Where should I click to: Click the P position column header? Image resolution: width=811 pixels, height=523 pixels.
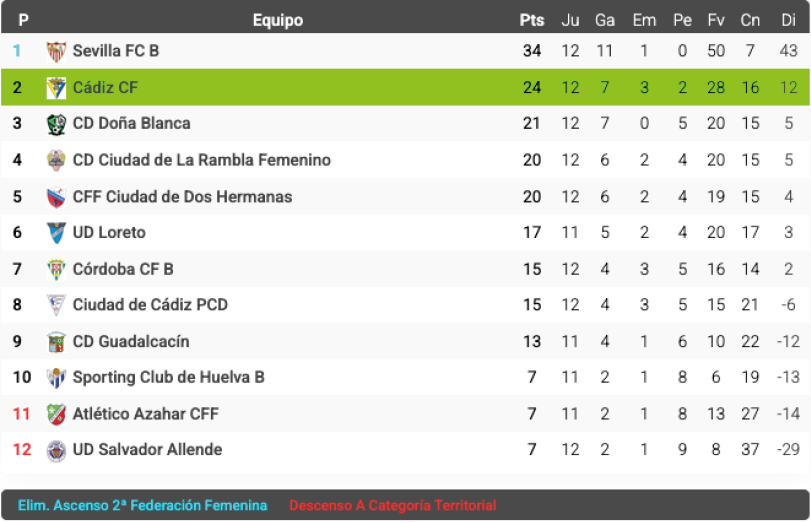tap(23, 20)
